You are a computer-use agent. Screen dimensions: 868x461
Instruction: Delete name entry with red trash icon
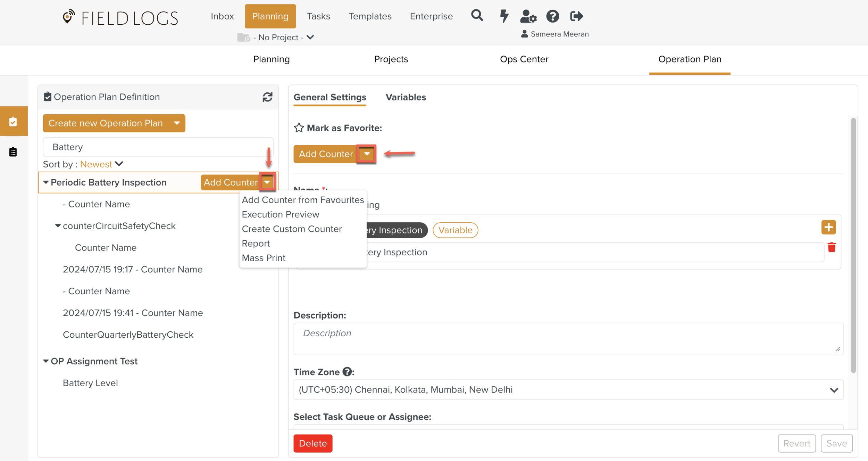832,247
